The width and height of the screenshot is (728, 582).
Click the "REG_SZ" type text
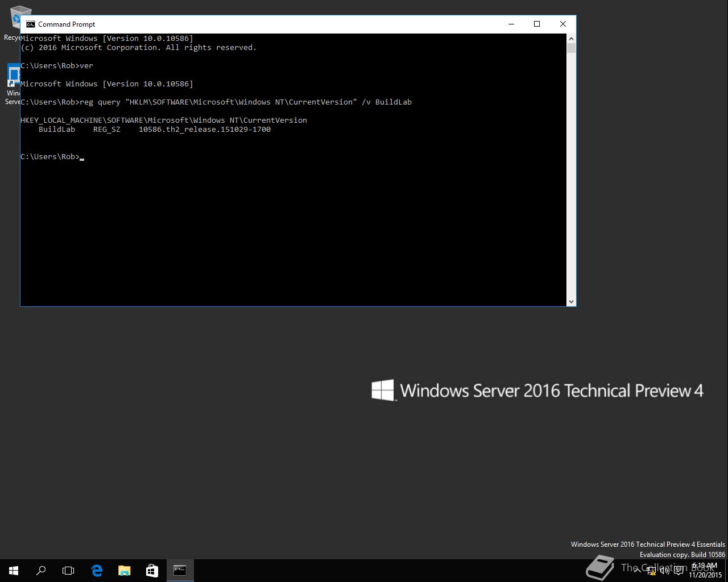107,130
